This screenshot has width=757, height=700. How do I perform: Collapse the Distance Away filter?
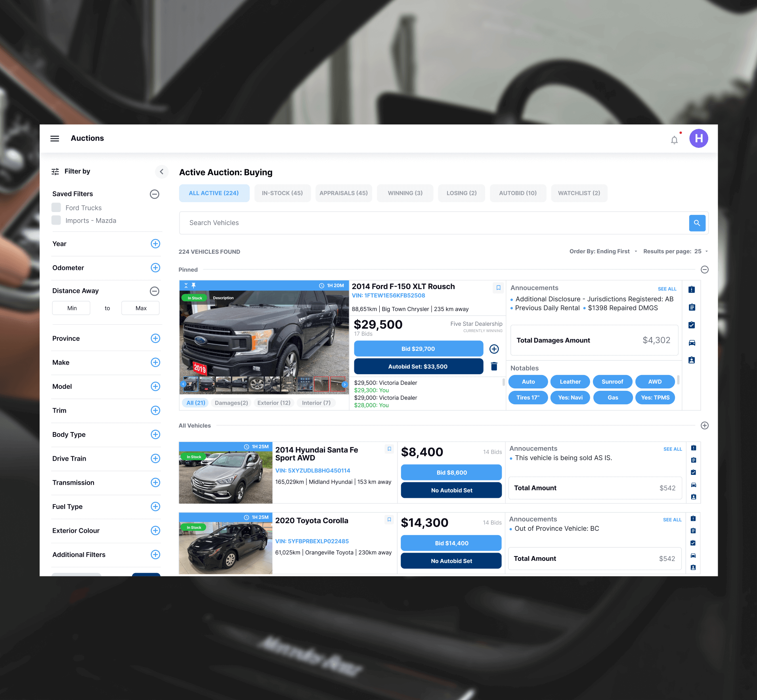pos(155,291)
